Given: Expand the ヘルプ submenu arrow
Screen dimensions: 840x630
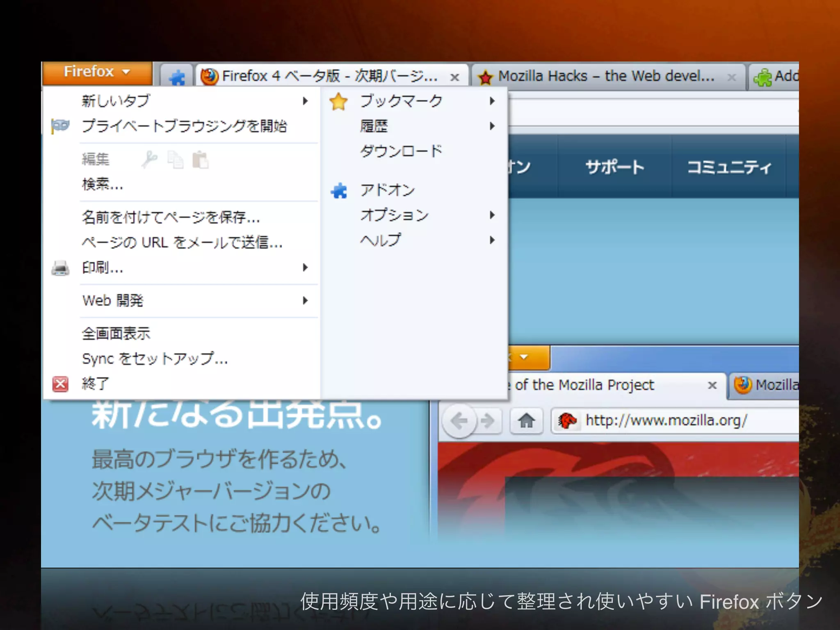Looking at the screenshot, I should point(492,240).
